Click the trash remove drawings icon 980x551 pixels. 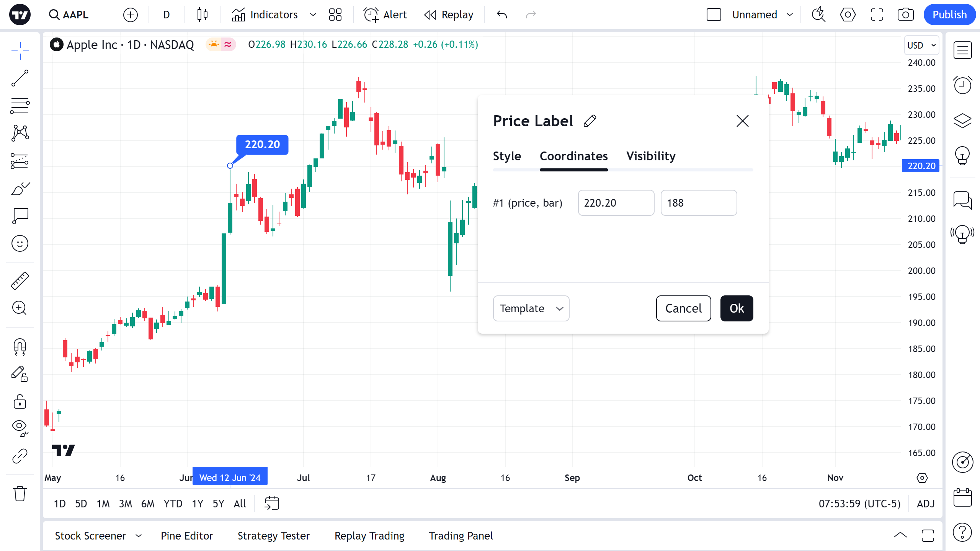click(x=20, y=494)
